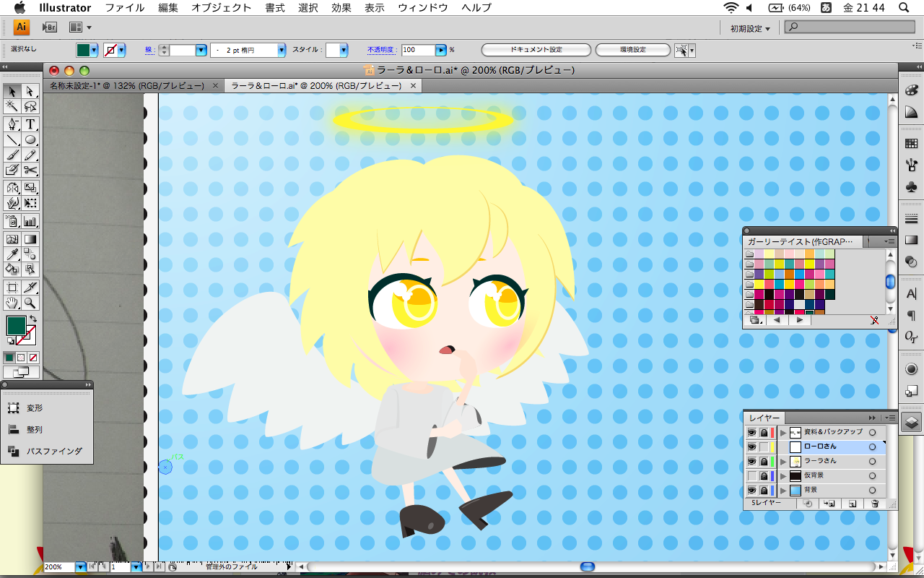Click the 不透明度 link

pos(380,50)
